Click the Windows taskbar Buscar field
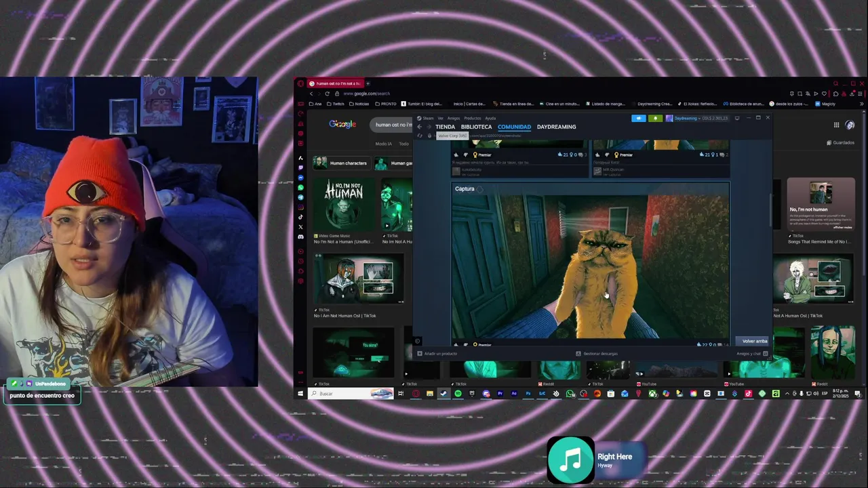This screenshot has width=868, height=488. 351,394
